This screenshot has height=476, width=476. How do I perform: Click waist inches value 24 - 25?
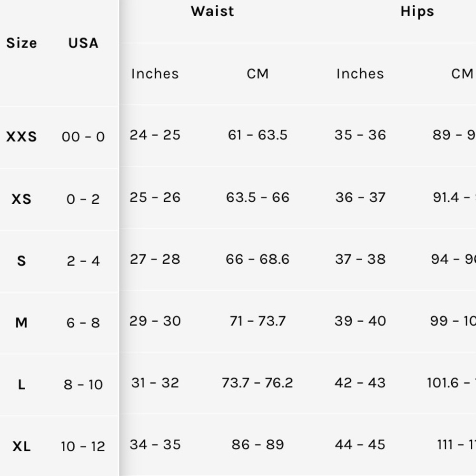pos(155,135)
